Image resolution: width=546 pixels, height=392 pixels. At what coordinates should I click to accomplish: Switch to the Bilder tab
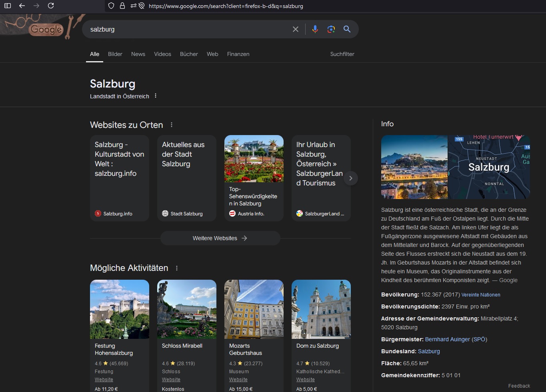115,54
